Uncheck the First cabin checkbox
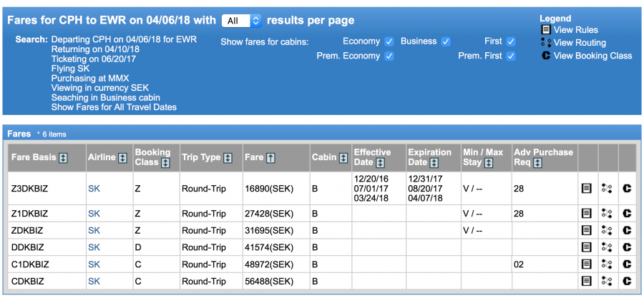The width and height of the screenshot is (644, 298). (x=510, y=41)
